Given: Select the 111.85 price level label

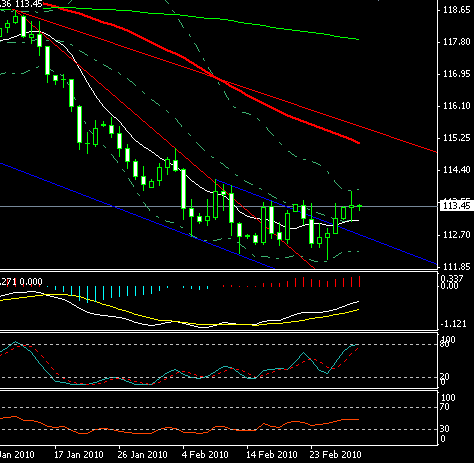Looking at the screenshot, I should (x=456, y=267).
